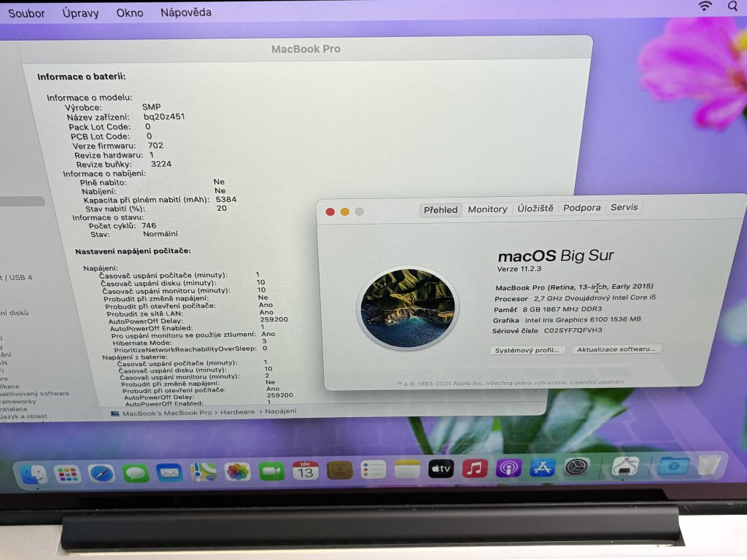
Task: Launch Apple TV from the dock
Action: pyautogui.click(x=441, y=469)
